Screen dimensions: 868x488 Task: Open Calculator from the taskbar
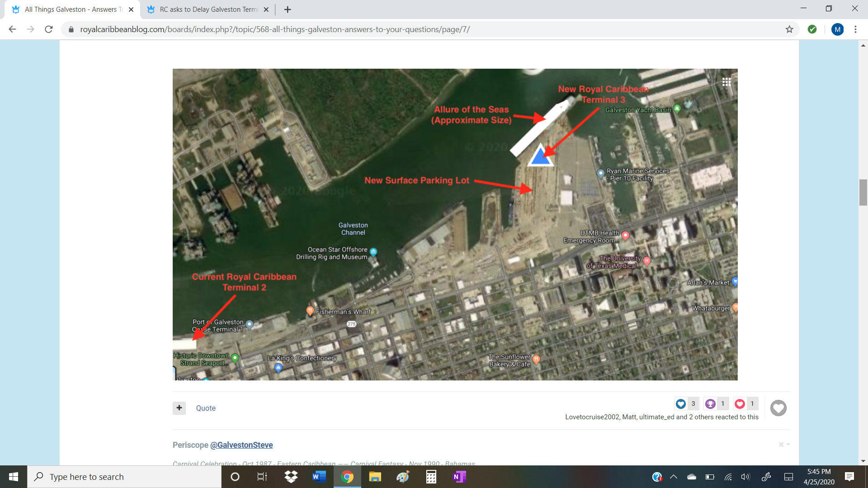click(x=431, y=477)
